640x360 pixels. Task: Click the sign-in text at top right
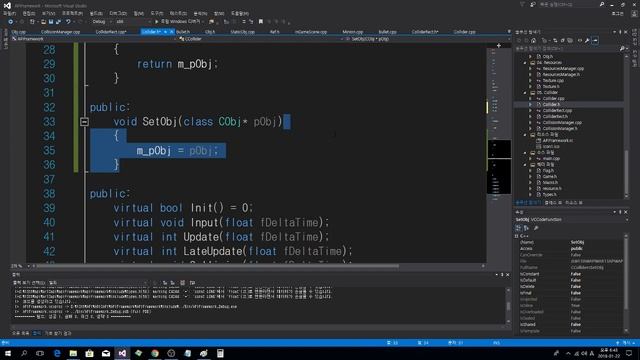(618, 13)
